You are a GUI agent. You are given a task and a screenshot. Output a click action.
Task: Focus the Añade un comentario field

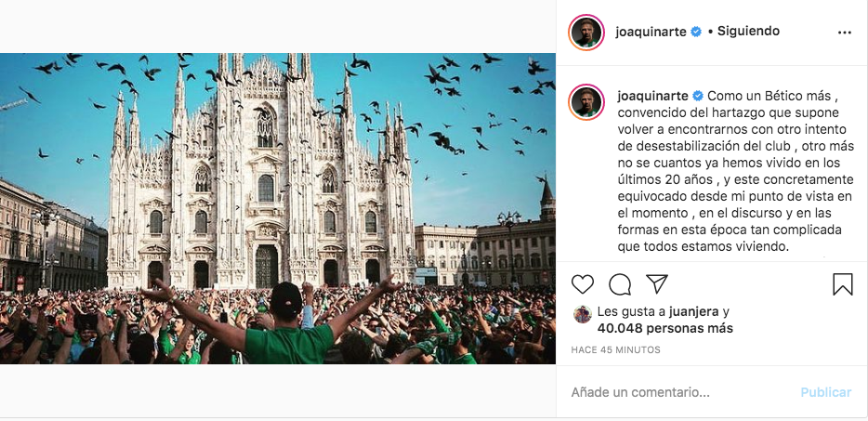tap(681, 393)
